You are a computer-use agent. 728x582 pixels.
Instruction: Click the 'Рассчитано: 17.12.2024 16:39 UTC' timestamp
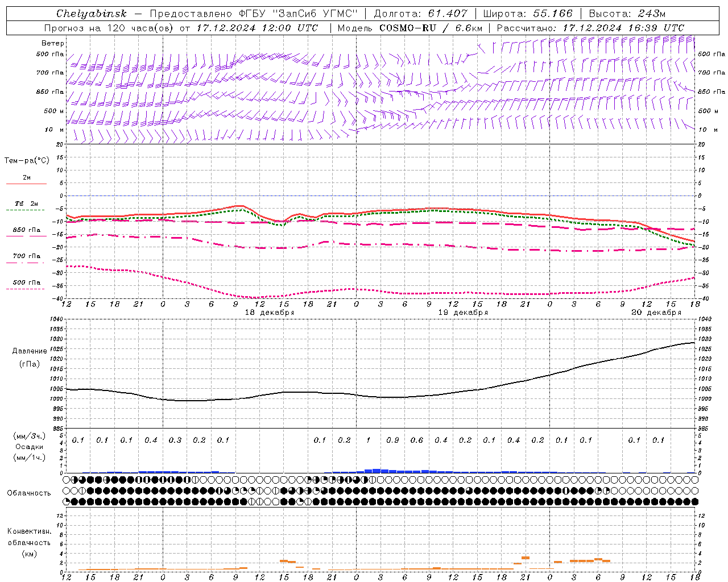[590, 28]
